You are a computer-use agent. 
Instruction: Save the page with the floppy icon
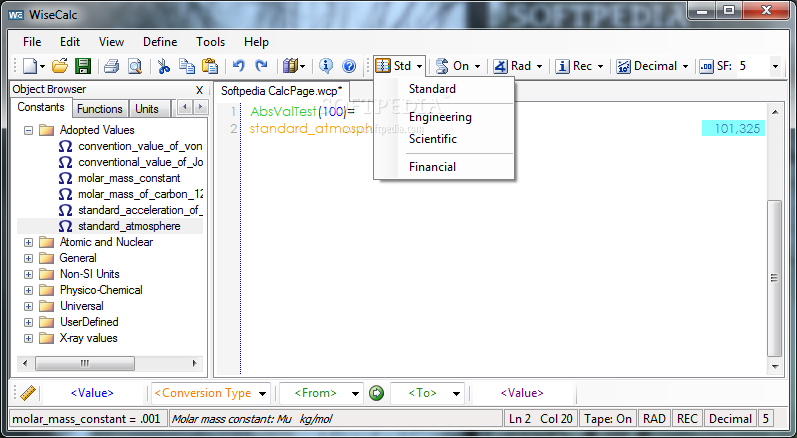(83, 66)
